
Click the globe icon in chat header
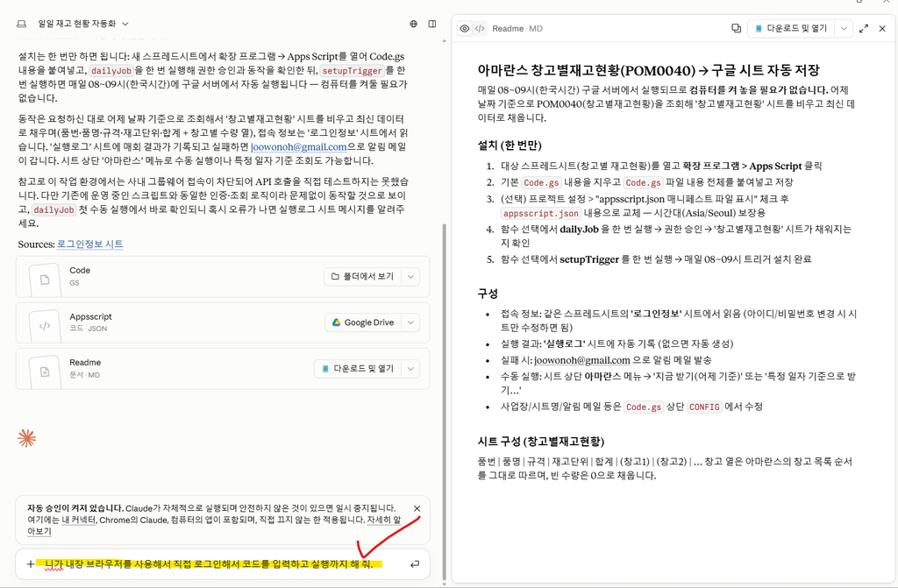(414, 24)
